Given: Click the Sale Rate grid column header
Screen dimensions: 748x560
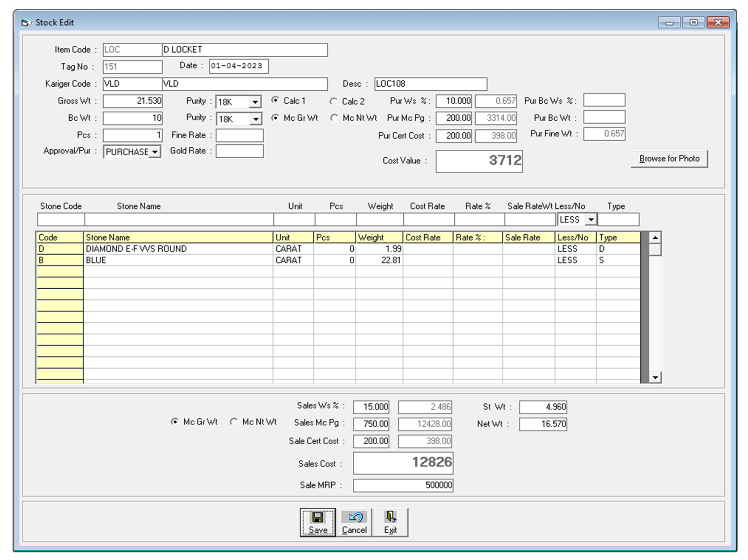Looking at the screenshot, I should [529, 238].
